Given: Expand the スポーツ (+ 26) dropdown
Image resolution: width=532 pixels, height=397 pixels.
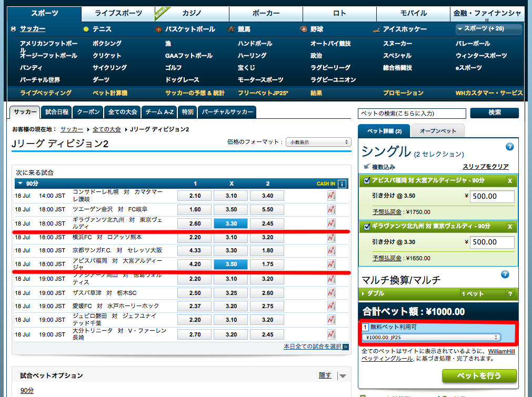Looking at the screenshot, I should [x=488, y=29].
